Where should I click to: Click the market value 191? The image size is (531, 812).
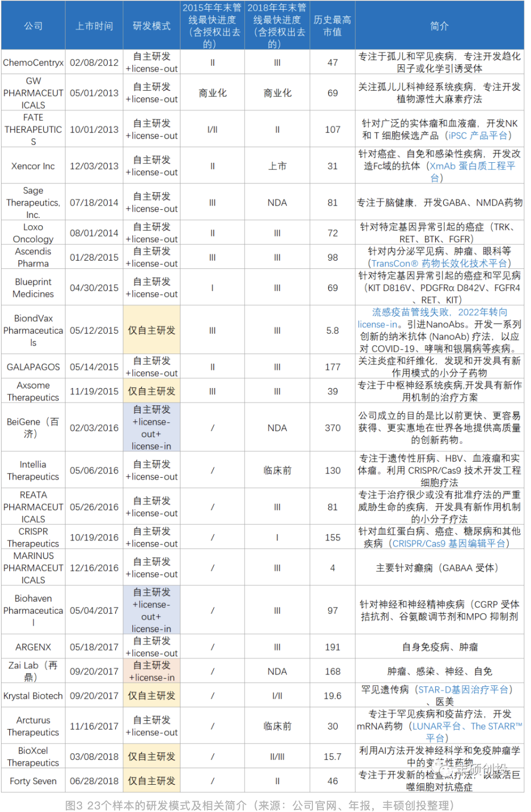click(x=333, y=647)
